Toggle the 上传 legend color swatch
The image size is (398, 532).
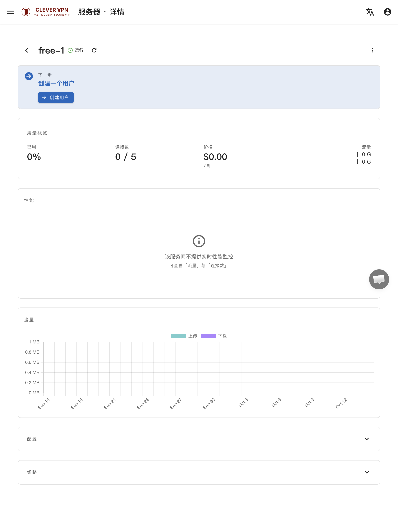pos(179,336)
